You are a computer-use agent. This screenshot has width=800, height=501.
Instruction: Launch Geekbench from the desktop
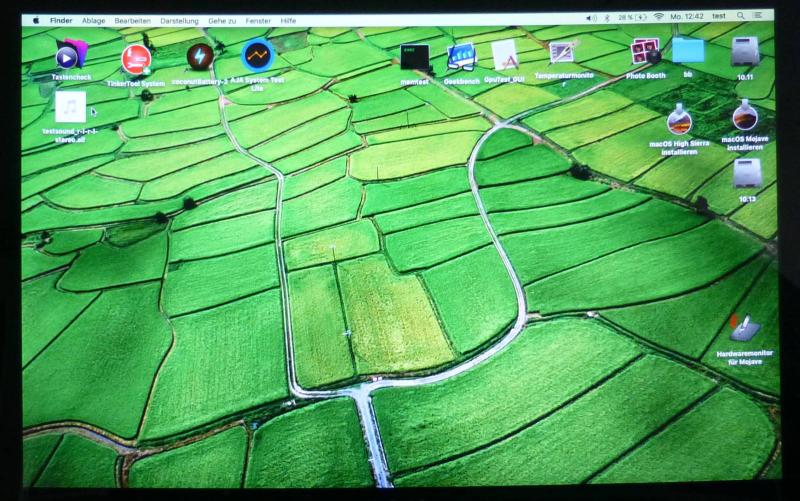[460, 57]
